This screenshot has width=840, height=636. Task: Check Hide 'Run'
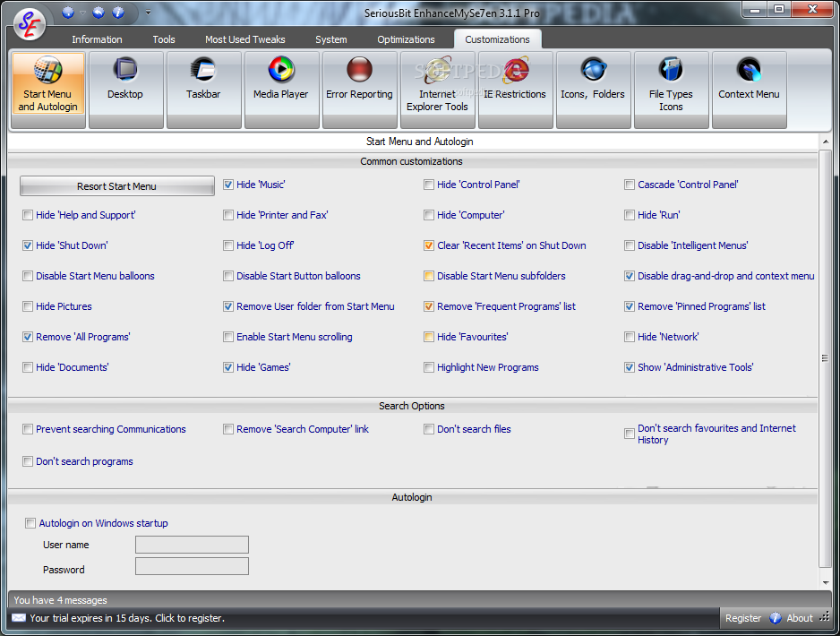coord(630,215)
